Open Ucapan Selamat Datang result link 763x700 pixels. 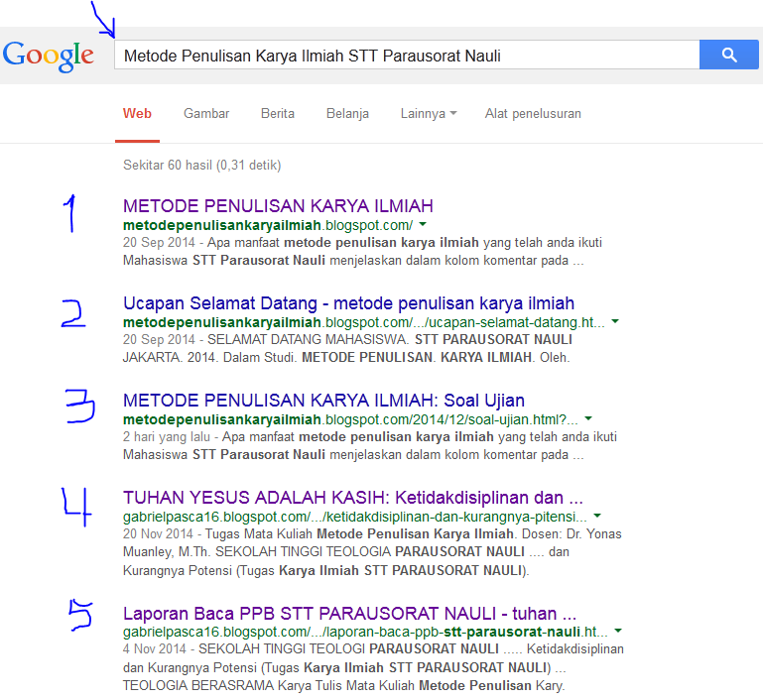348,303
